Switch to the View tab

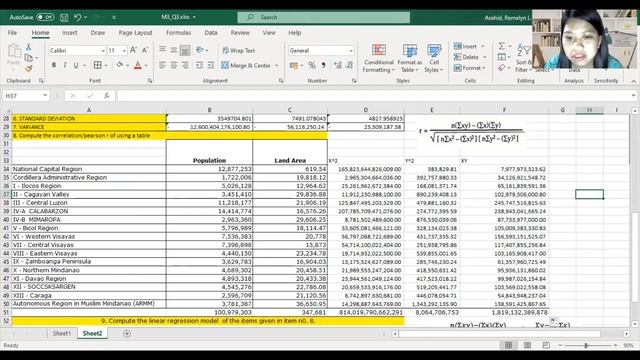269,33
